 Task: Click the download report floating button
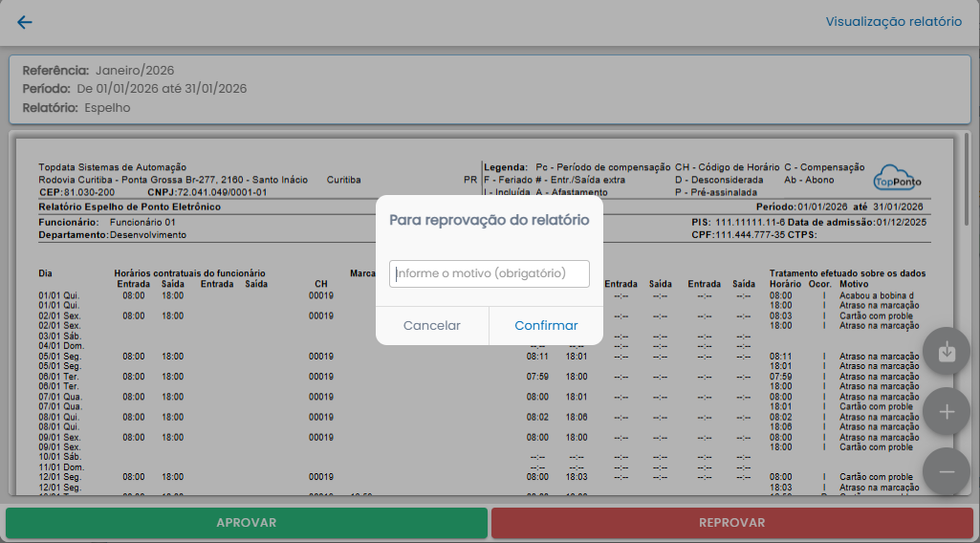point(947,352)
